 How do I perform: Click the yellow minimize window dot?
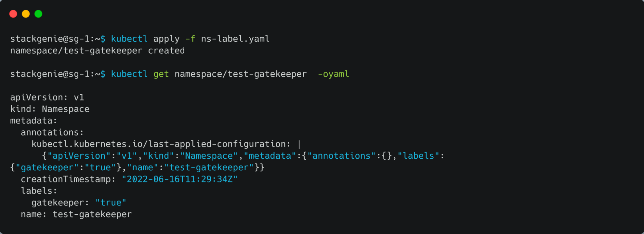click(x=26, y=14)
